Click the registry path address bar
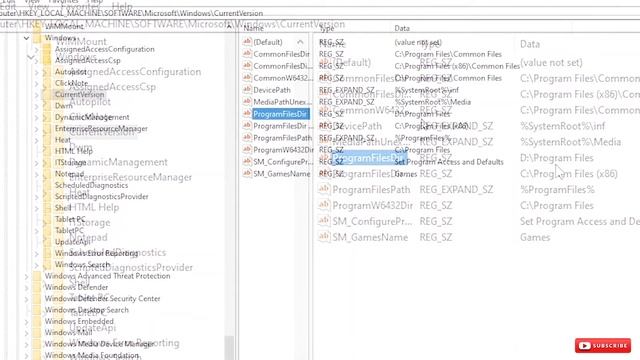Viewport: 640px width, 360px height. tap(320, 13)
